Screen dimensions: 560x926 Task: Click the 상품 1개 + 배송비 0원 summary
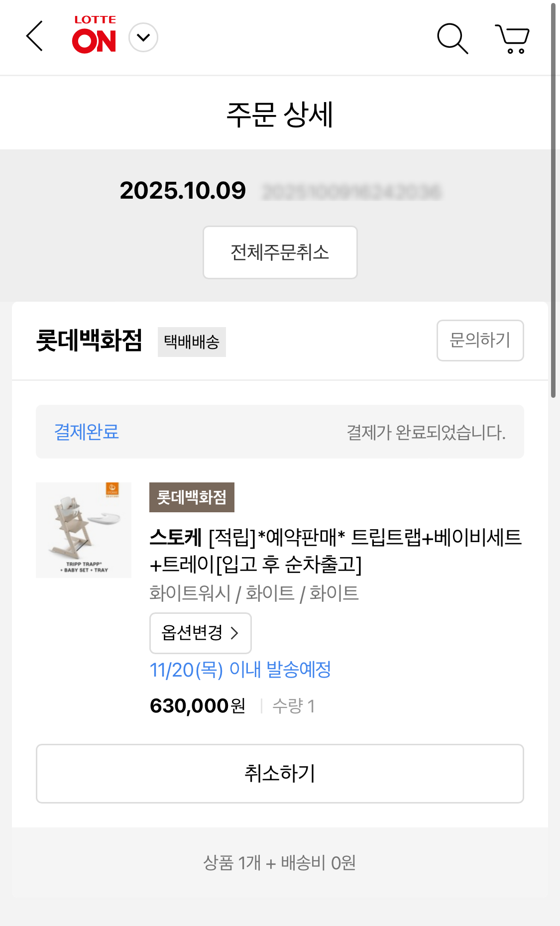pyautogui.click(x=280, y=863)
